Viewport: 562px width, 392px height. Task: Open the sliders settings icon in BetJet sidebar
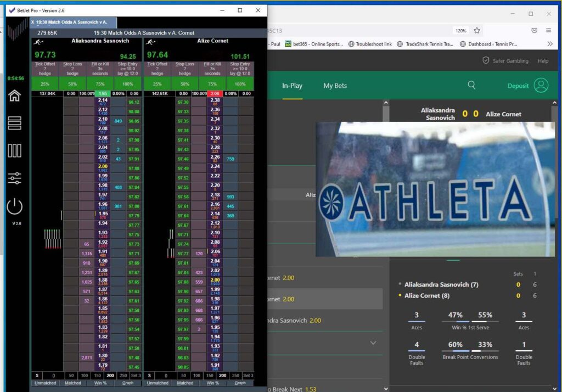point(14,178)
